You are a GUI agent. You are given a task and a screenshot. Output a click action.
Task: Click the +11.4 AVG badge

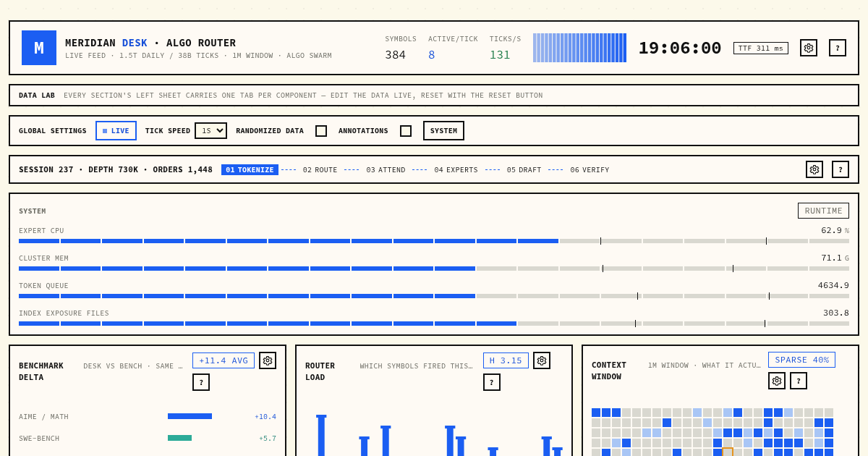click(x=224, y=360)
